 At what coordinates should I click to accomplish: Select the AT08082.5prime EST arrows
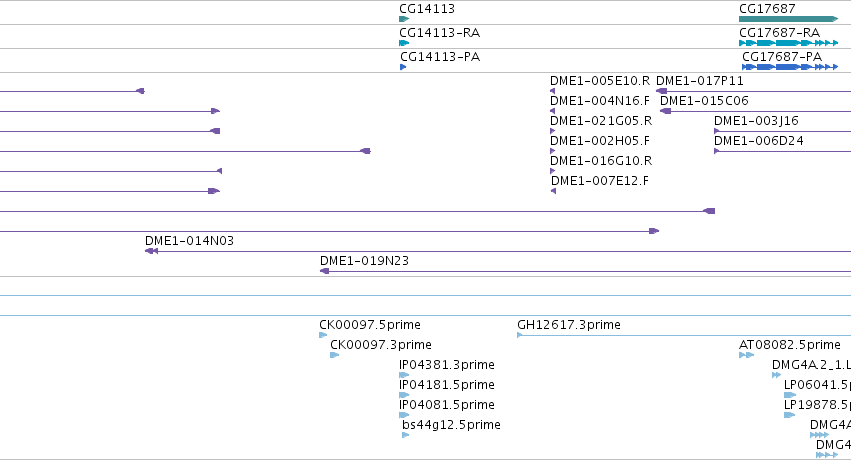747,355
